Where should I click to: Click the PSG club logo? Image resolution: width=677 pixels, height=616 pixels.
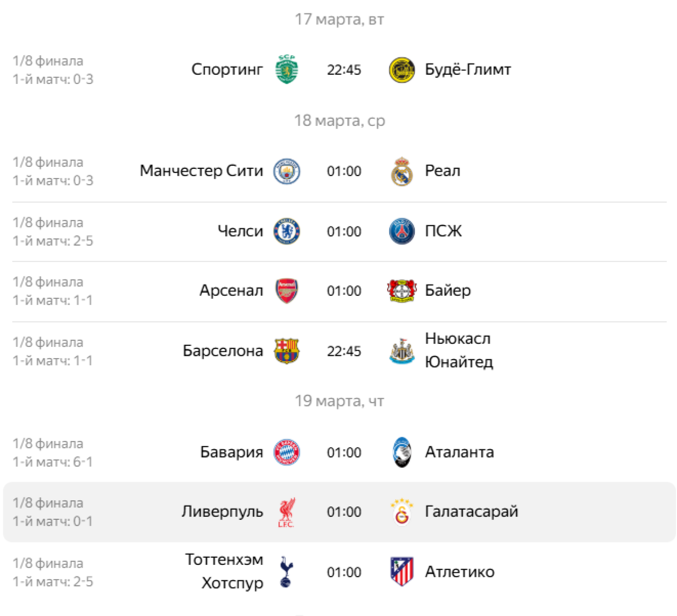[402, 231]
